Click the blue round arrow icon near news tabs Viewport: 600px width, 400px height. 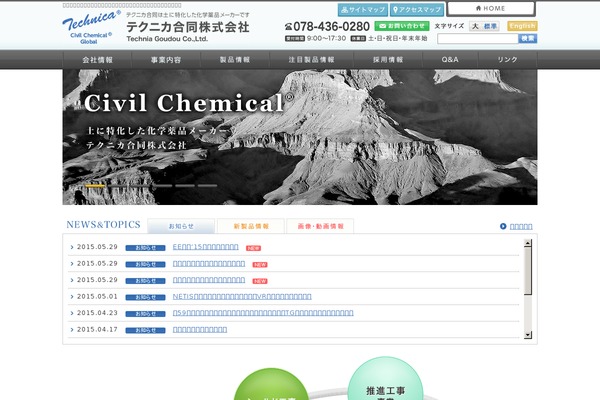tap(503, 226)
